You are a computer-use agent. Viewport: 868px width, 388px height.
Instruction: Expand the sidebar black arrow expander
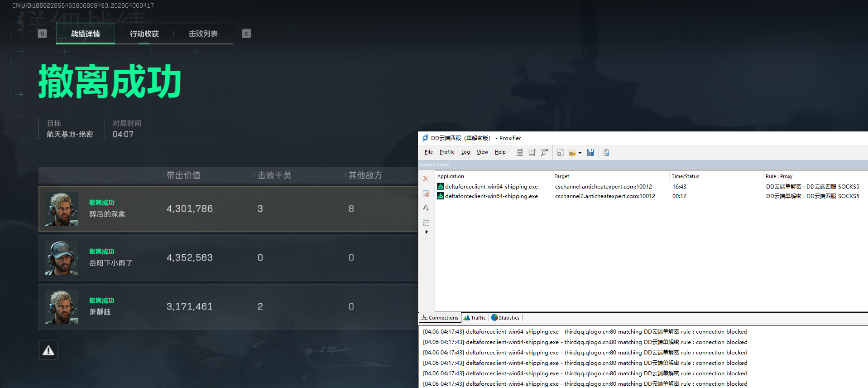(x=427, y=232)
